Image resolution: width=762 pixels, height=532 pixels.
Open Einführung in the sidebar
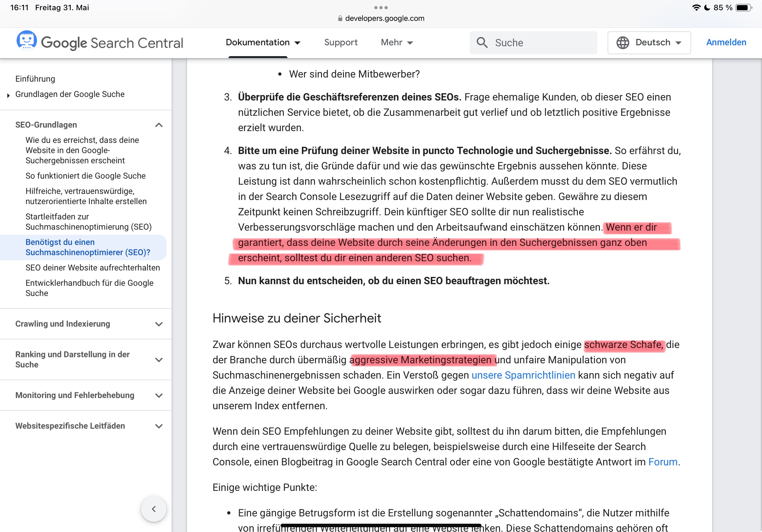coord(35,79)
